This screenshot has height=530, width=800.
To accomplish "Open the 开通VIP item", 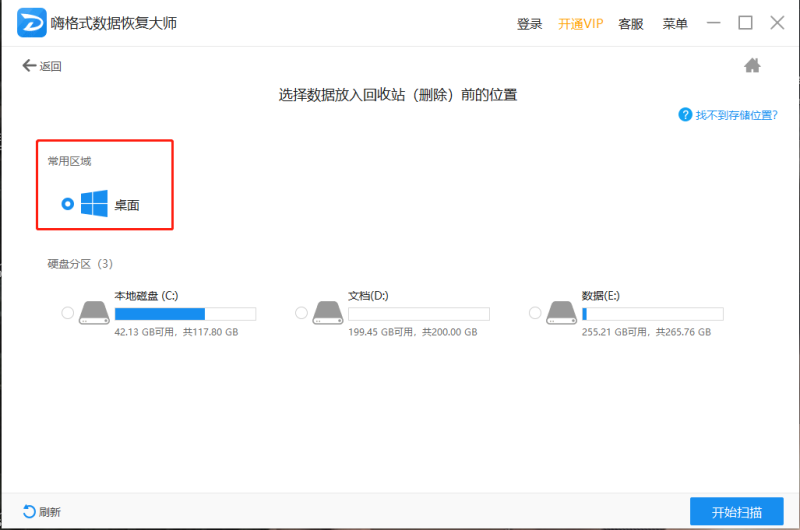I will point(581,24).
